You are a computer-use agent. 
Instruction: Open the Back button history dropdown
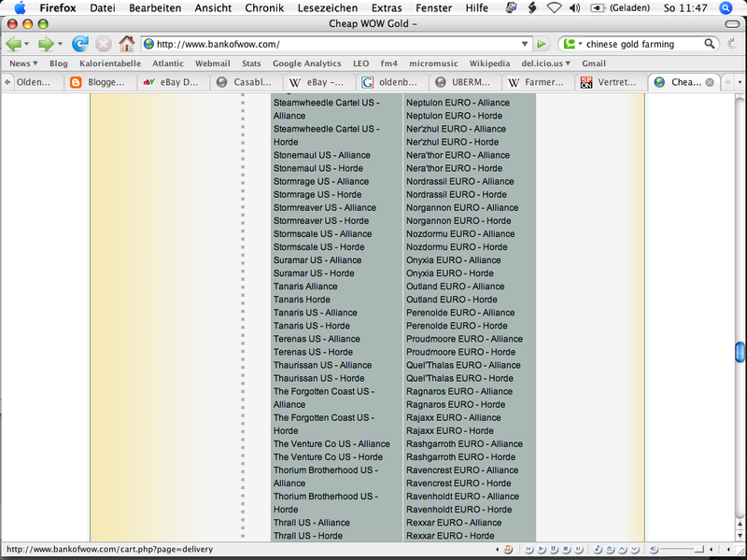click(x=27, y=44)
